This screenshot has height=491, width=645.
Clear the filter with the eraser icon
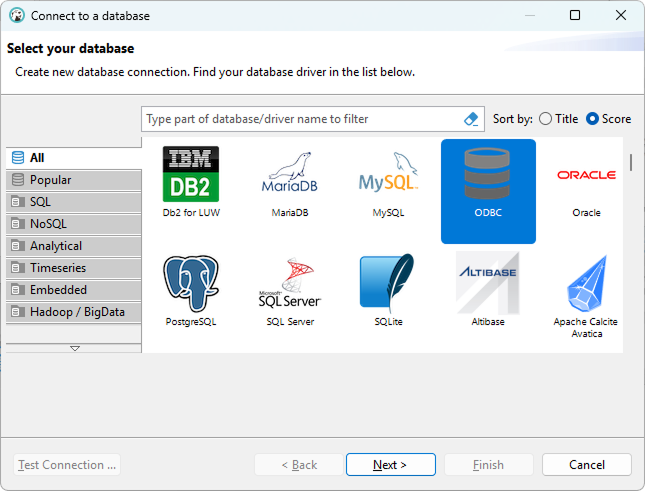[x=472, y=119]
